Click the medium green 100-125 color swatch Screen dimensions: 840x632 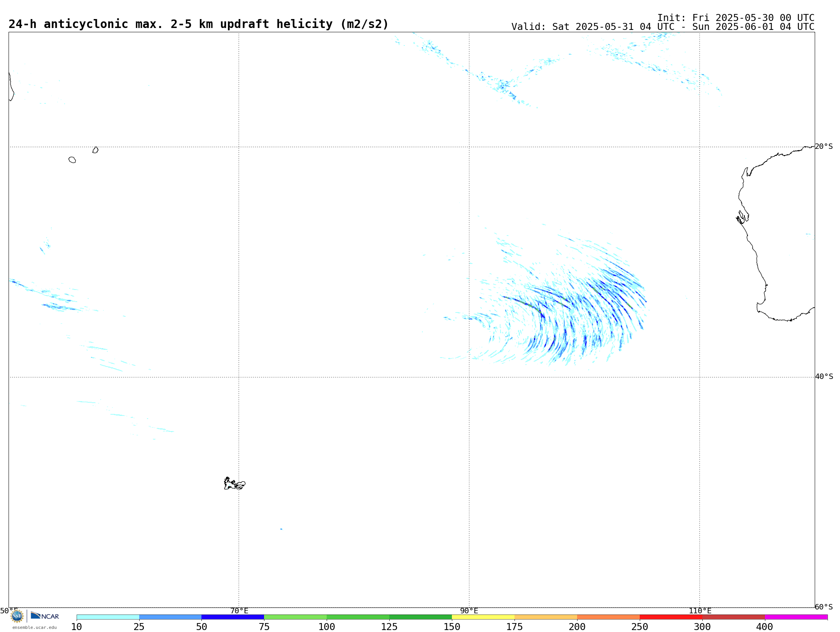point(358,617)
